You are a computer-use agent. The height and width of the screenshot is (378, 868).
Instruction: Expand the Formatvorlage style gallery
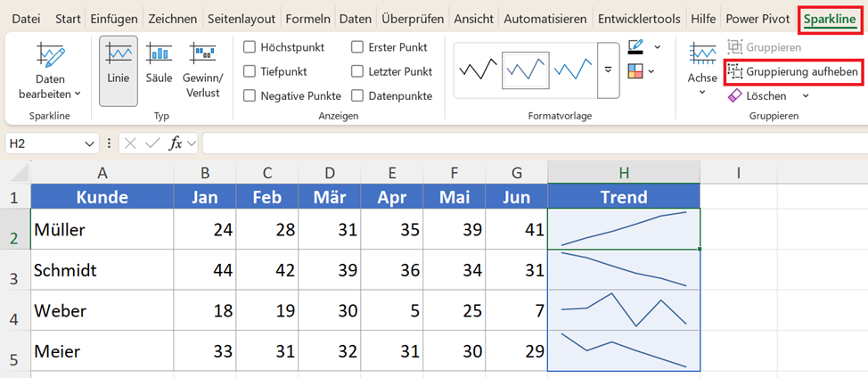609,70
